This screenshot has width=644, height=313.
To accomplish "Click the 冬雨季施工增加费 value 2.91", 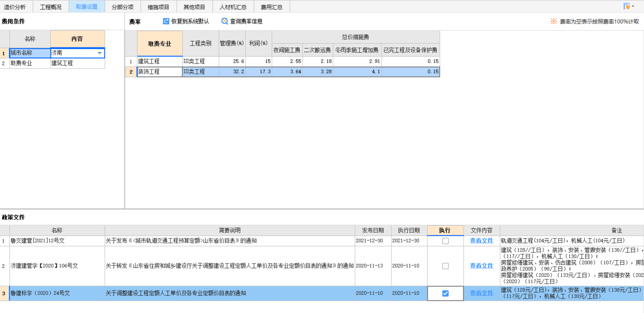I will (357, 61).
